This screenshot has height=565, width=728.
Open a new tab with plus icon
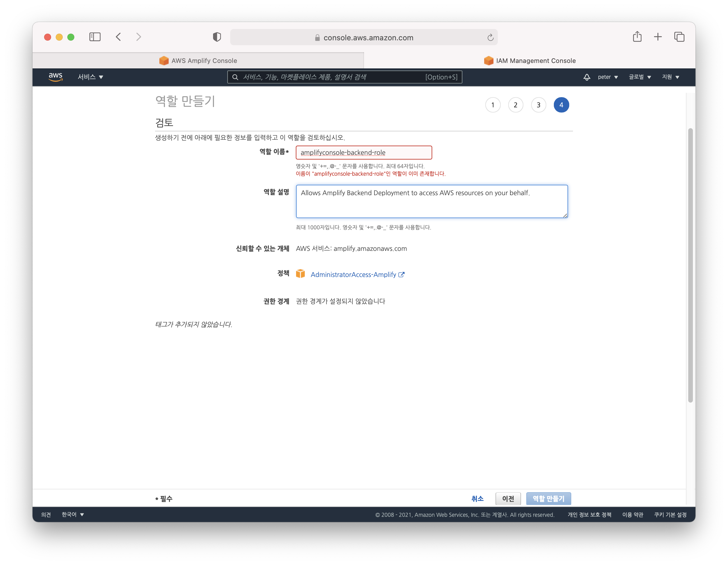click(x=658, y=37)
